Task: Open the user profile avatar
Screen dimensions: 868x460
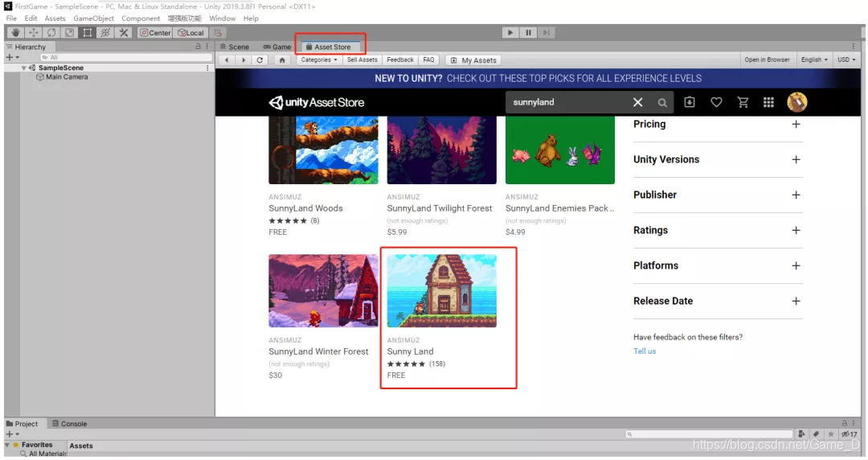Action: [x=797, y=102]
